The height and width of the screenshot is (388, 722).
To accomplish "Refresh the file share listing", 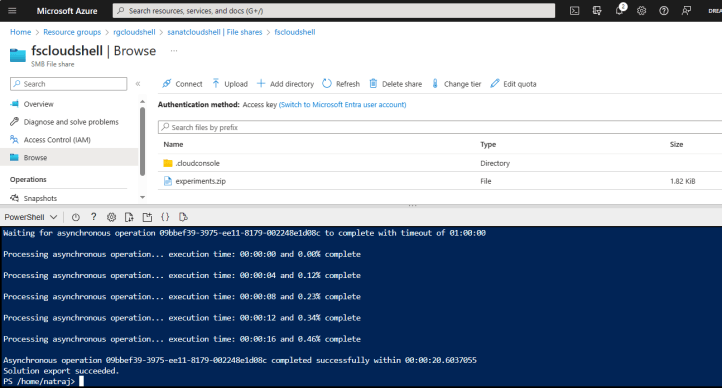I will (x=341, y=84).
